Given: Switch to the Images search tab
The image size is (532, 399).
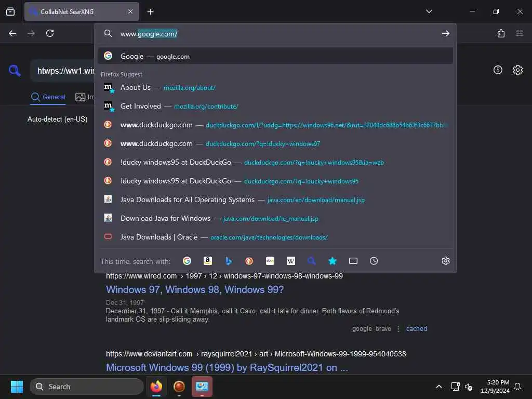Looking at the screenshot, I should (85, 97).
